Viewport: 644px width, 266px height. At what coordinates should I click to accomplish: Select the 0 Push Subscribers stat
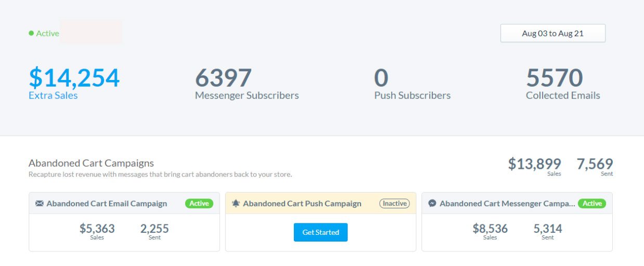[412, 83]
